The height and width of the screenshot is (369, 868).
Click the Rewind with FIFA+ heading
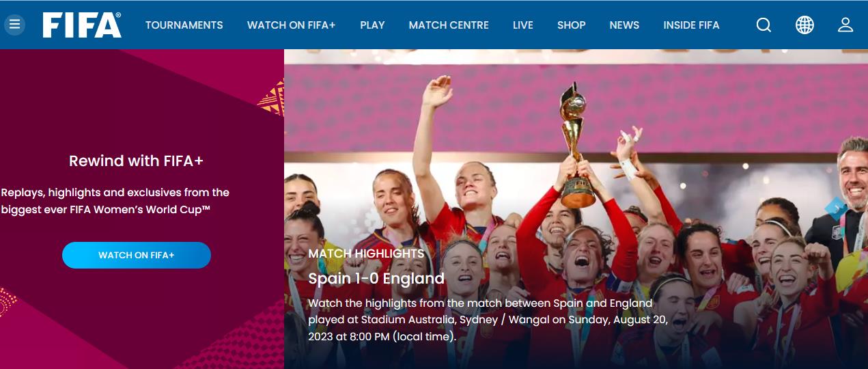[x=137, y=161]
